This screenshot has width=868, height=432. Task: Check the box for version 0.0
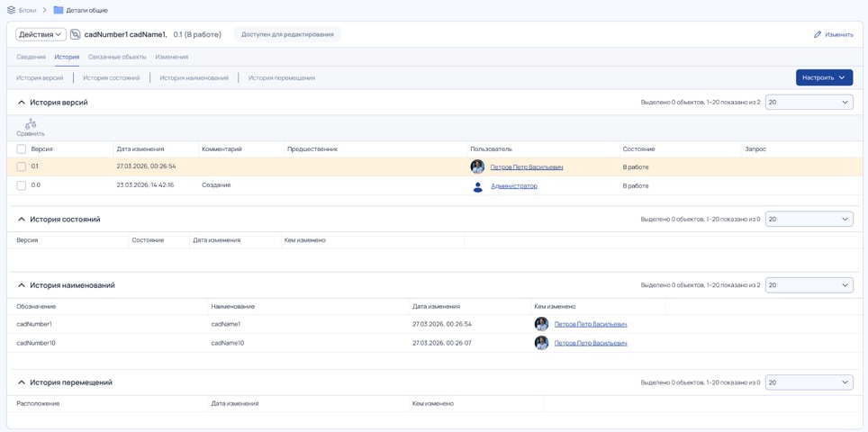[x=21, y=186]
